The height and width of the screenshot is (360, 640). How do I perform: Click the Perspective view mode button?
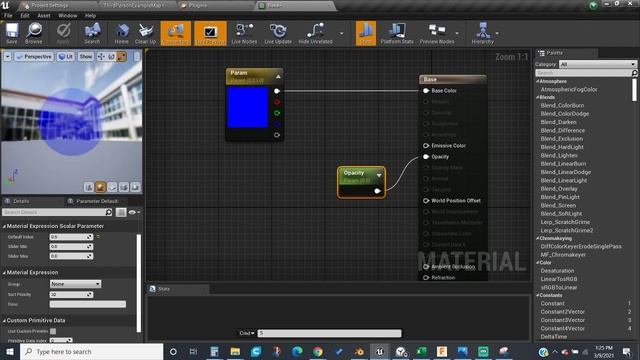click(x=34, y=57)
